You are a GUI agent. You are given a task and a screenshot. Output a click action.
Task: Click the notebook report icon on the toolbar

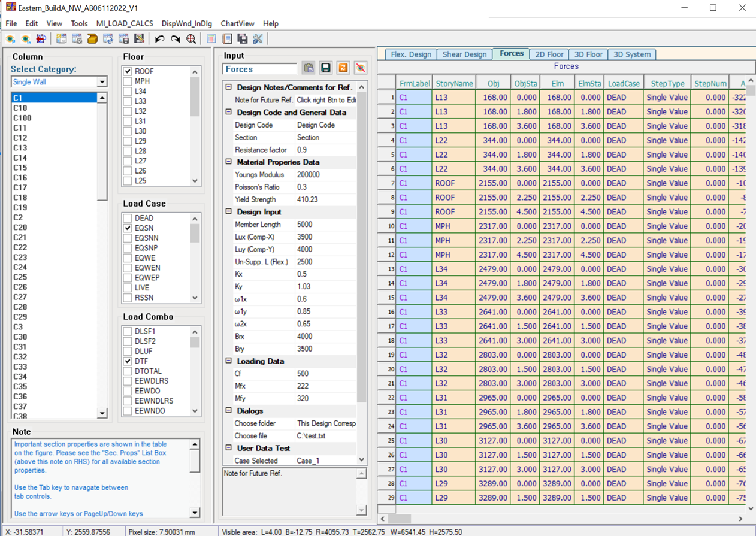(x=228, y=38)
